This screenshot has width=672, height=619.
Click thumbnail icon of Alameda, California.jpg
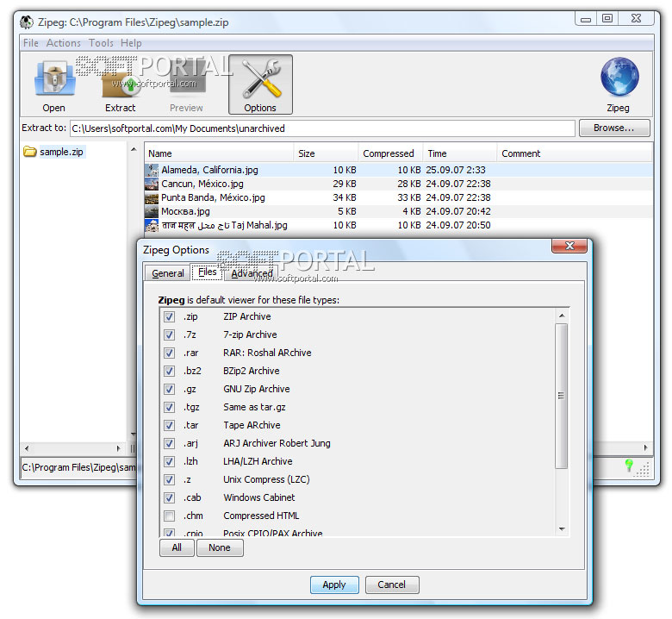[152, 170]
